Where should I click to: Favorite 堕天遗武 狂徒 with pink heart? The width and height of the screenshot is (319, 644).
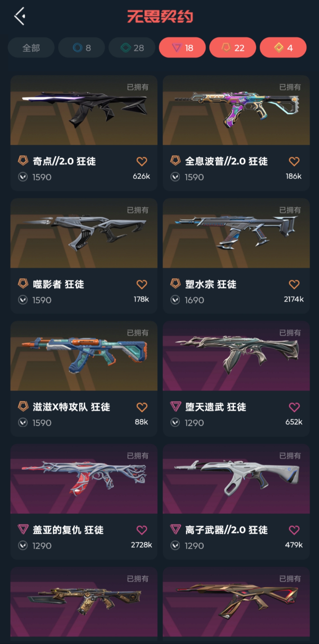pyautogui.click(x=294, y=407)
